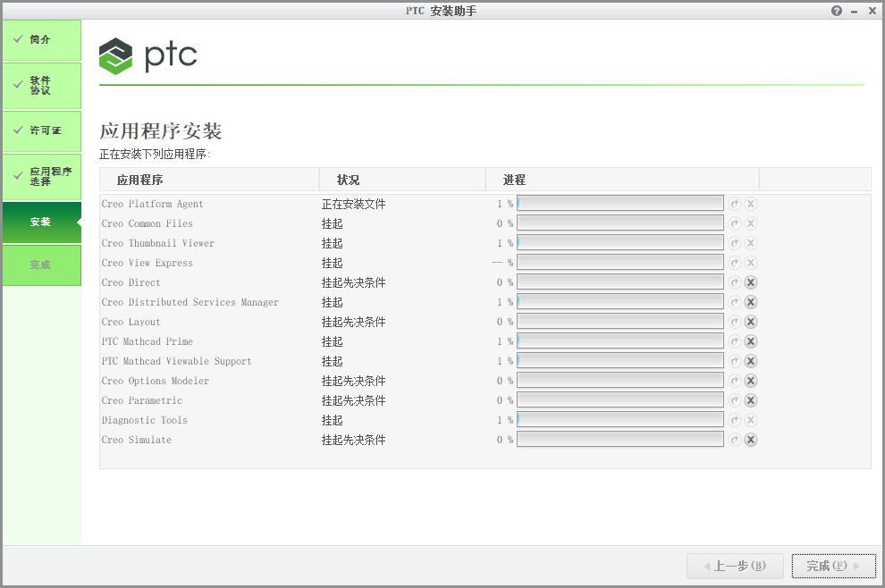Click retry icon for PTC Mathcad Viewable Support
The height and width of the screenshot is (588, 885).
pyautogui.click(x=734, y=361)
